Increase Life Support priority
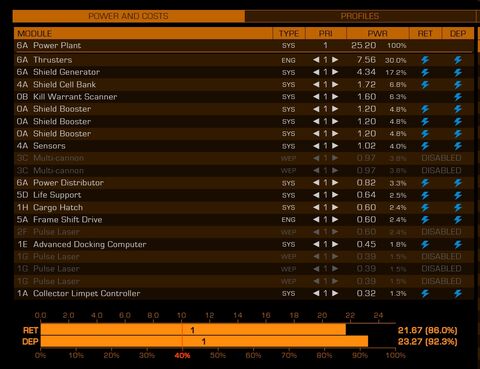480x369 pixels. [x=335, y=195]
